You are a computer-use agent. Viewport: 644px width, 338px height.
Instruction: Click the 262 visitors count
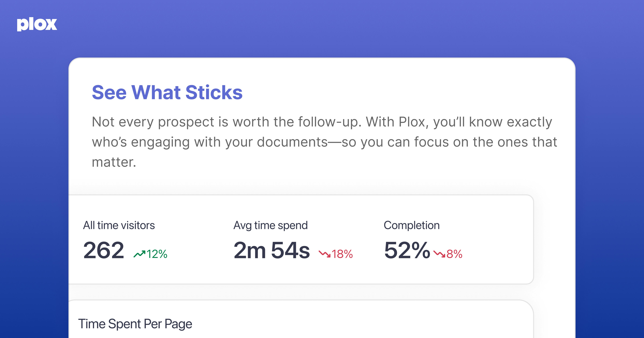pos(103,250)
